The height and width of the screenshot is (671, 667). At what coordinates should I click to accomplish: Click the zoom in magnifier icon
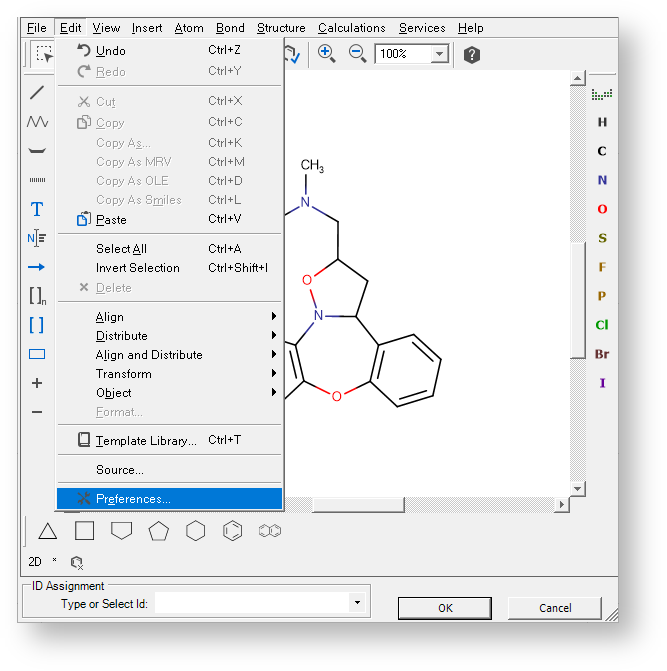click(x=326, y=54)
